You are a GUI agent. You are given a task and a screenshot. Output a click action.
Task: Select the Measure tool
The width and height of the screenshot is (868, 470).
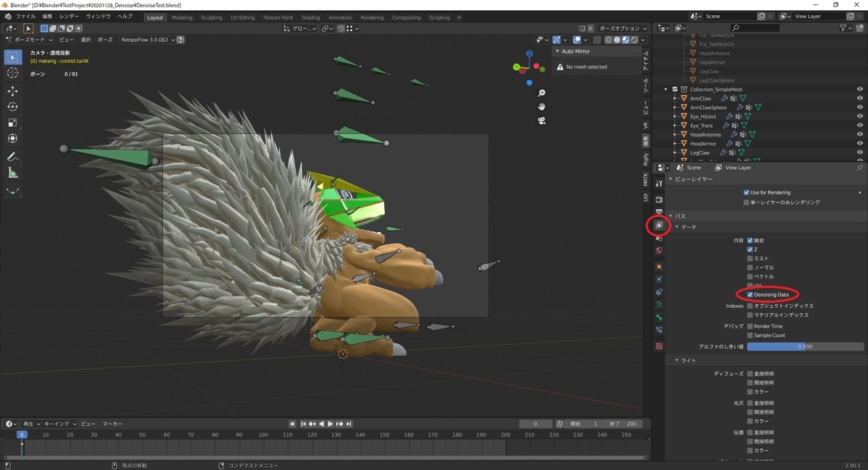coord(12,171)
